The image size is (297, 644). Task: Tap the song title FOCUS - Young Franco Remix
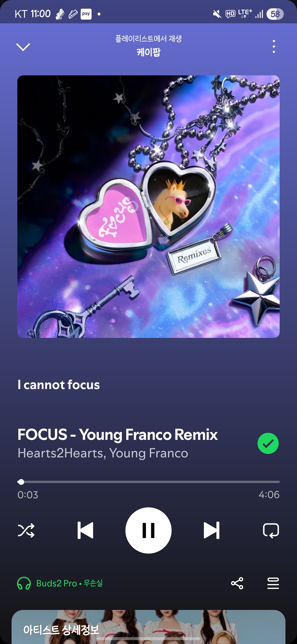point(118,434)
